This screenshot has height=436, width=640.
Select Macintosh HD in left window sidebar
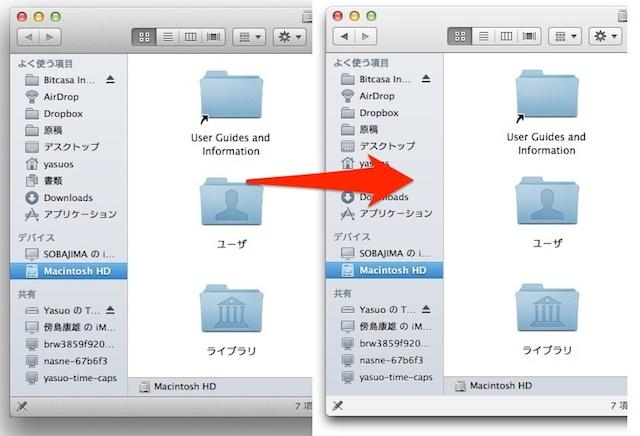coord(69,271)
